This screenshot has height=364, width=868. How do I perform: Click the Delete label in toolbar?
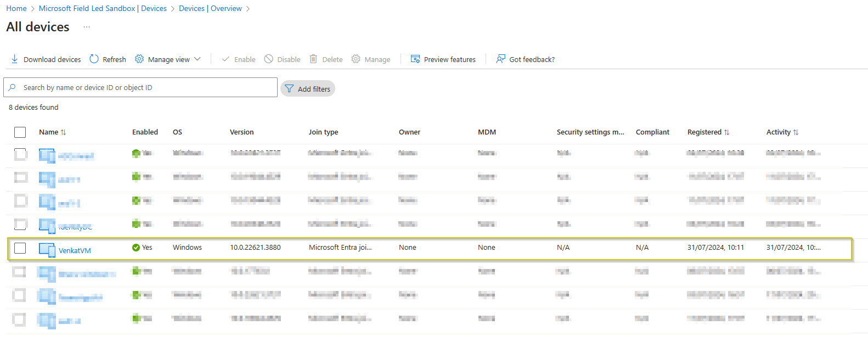pos(332,59)
